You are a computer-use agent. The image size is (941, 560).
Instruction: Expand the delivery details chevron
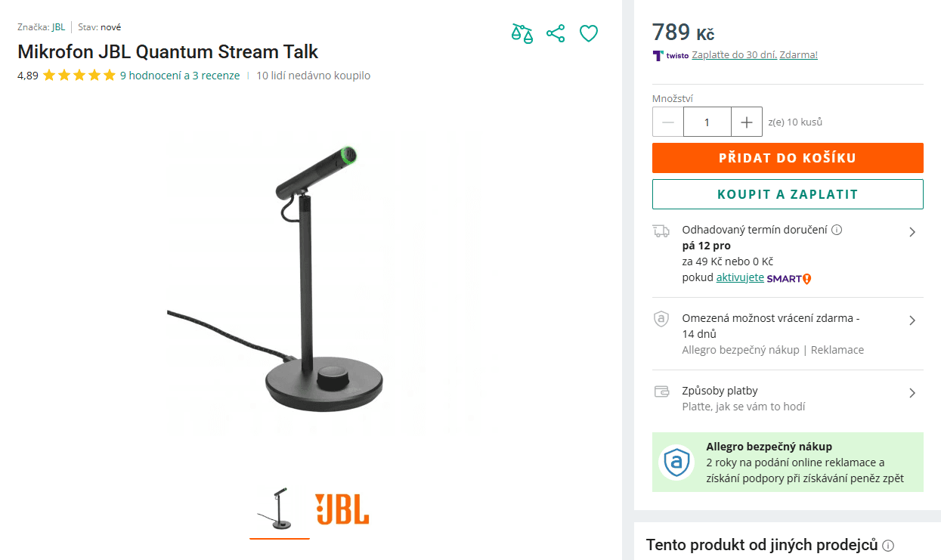click(x=912, y=232)
